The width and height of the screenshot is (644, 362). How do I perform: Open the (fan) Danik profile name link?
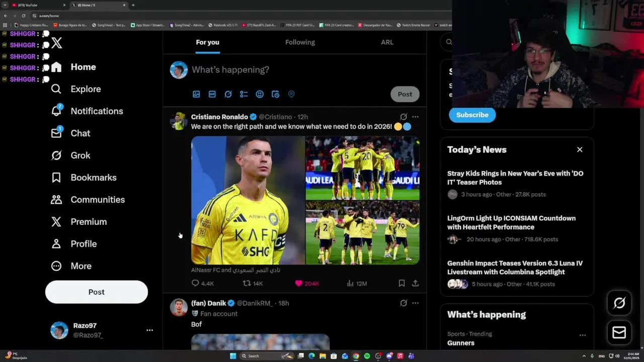pos(209,303)
